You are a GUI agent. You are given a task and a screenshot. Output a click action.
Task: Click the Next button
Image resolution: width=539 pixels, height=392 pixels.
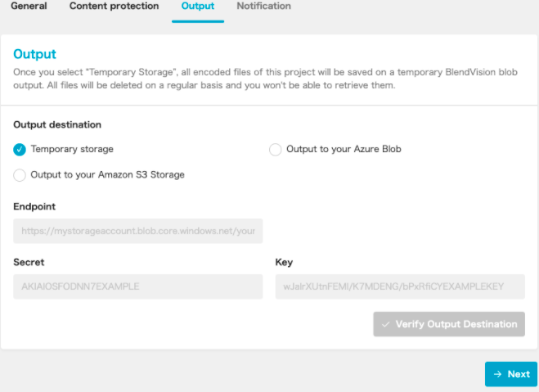[511, 374]
